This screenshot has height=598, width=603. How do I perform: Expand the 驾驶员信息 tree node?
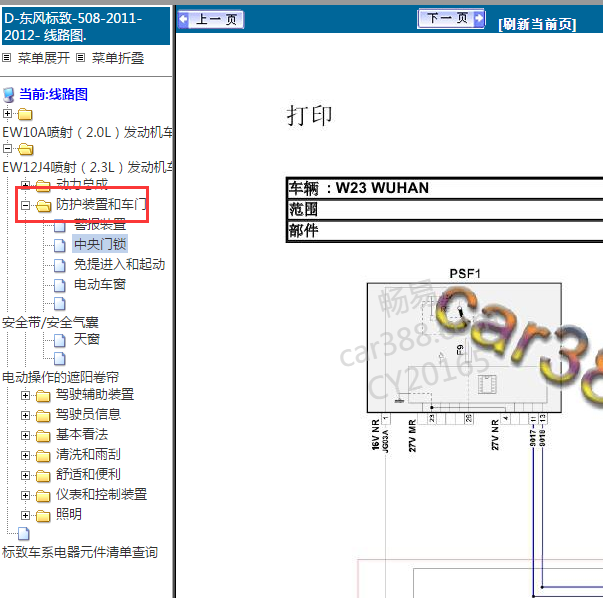[25, 415]
